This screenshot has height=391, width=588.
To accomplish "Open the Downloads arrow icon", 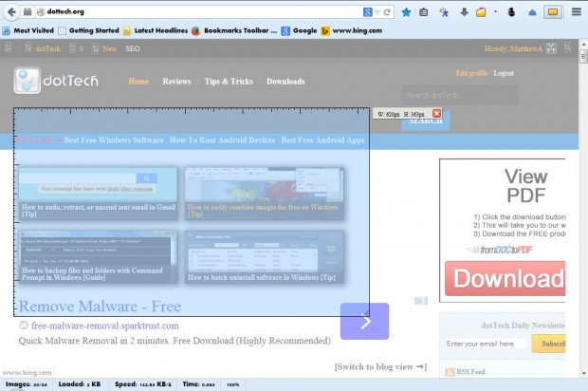I will (464, 12).
